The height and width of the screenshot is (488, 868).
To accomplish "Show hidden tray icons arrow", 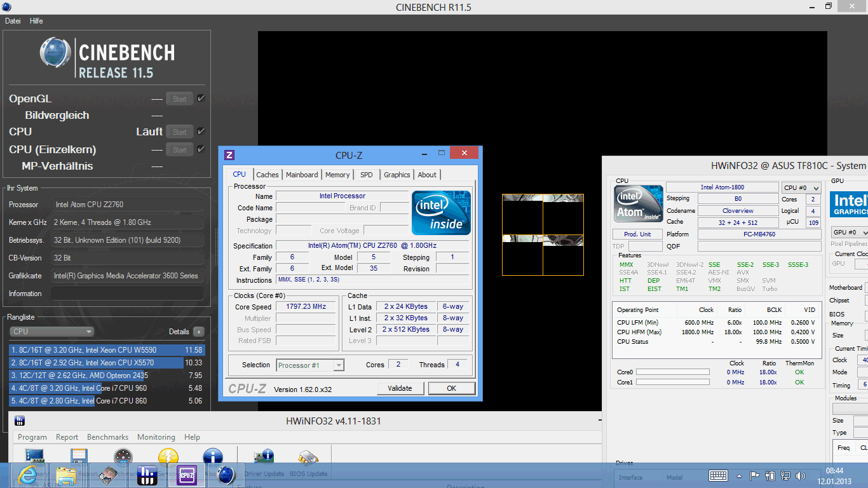I will (740, 475).
